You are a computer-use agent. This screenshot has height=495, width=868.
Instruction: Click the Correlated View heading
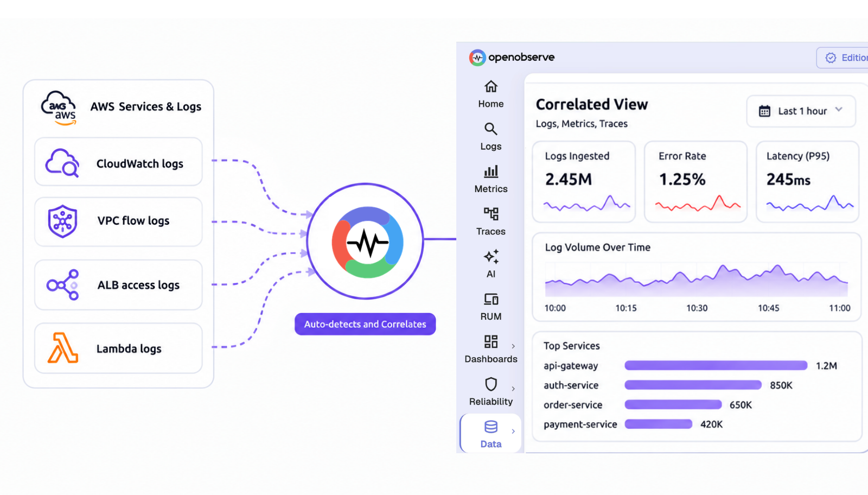pos(592,104)
